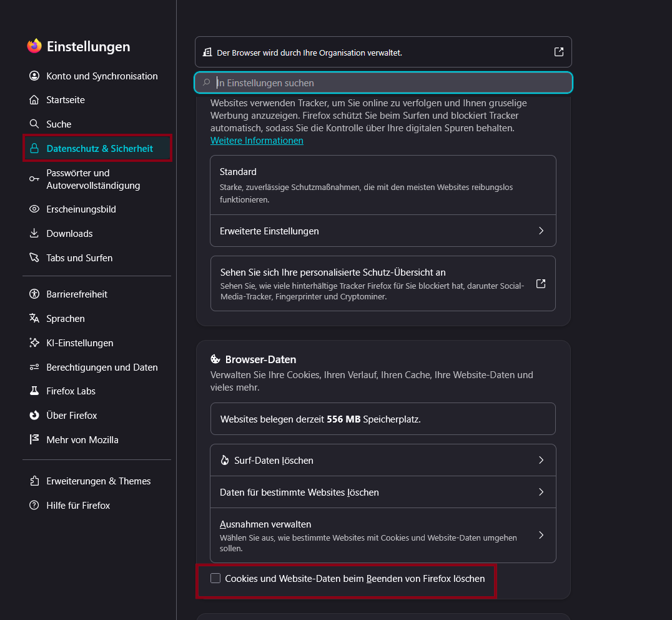This screenshot has height=620, width=672.
Task: Go to Konto und Synchronisation settings
Action: [97, 76]
